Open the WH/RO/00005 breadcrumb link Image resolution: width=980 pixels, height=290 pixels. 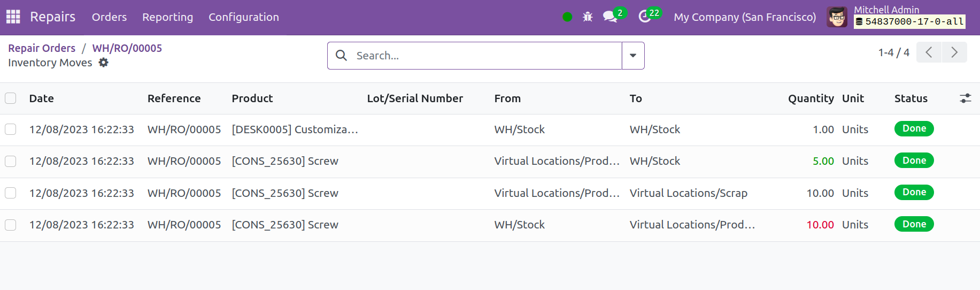click(127, 48)
